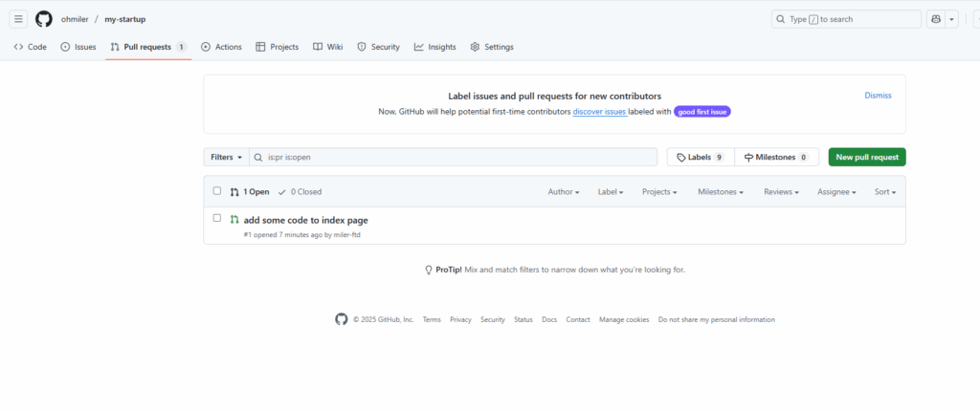Open the Settings tab
The image size is (980, 412).
click(492, 47)
